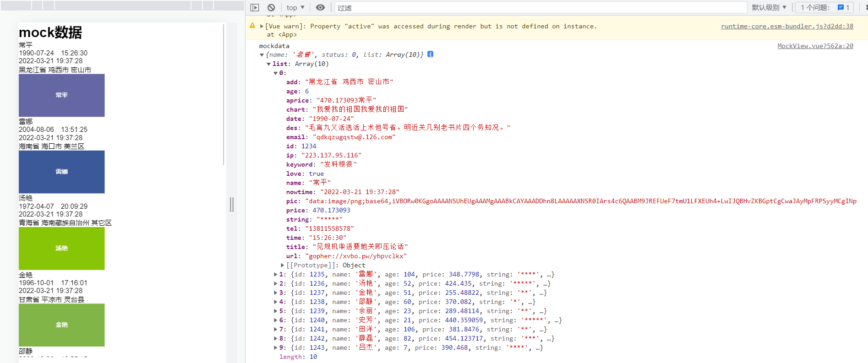Image resolution: width=868 pixels, height=363 pixels.
Task: Click the mockdata log label
Action: (274, 46)
